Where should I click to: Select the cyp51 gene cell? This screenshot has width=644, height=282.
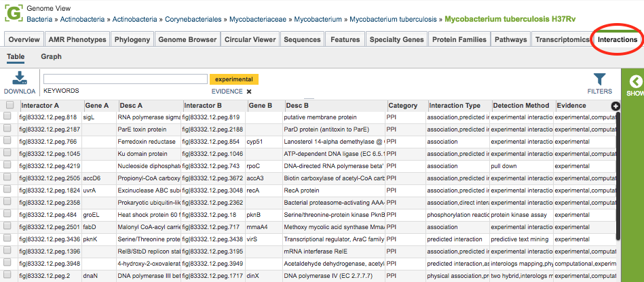[264, 142]
